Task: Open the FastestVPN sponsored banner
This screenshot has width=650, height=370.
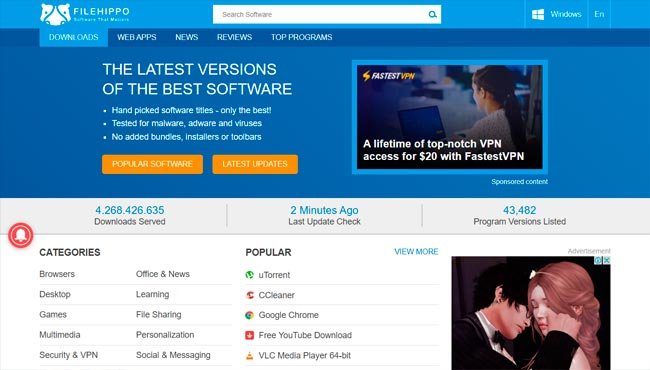Action: [x=450, y=117]
